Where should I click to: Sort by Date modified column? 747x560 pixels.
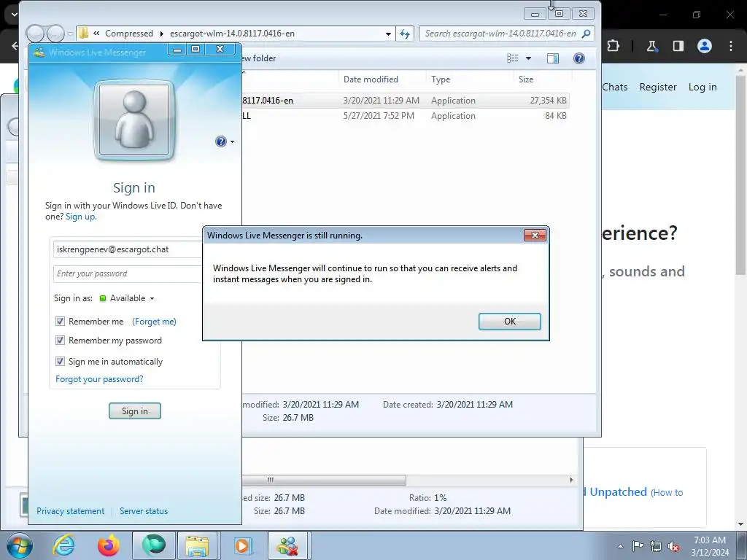(382, 79)
